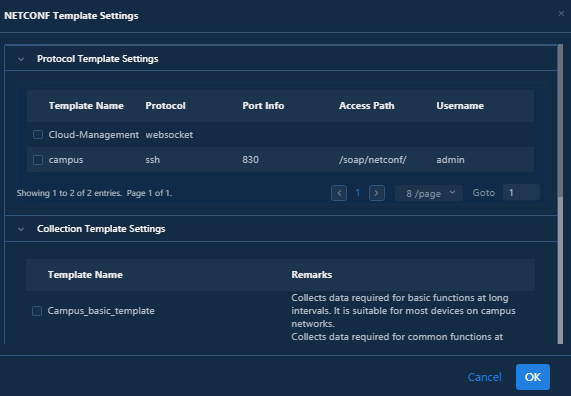
Task: Click Template Name header in collection table
Action: [85, 275]
